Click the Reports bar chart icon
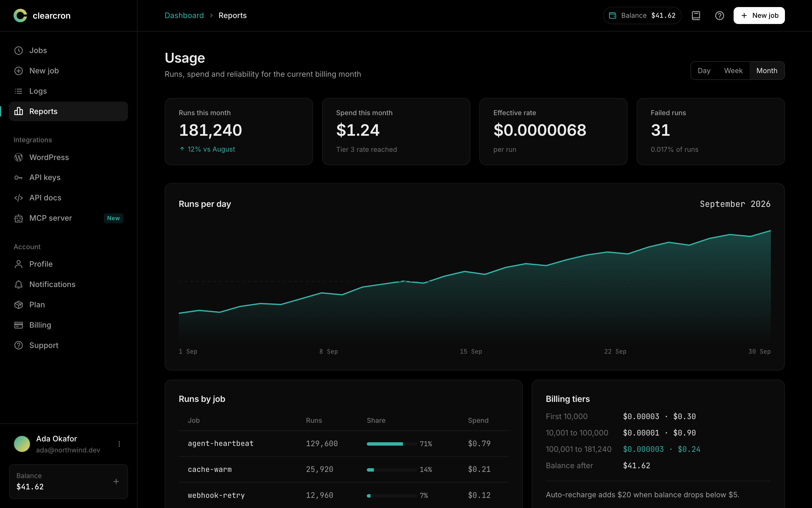This screenshot has height=508, width=812. pos(18,111)
